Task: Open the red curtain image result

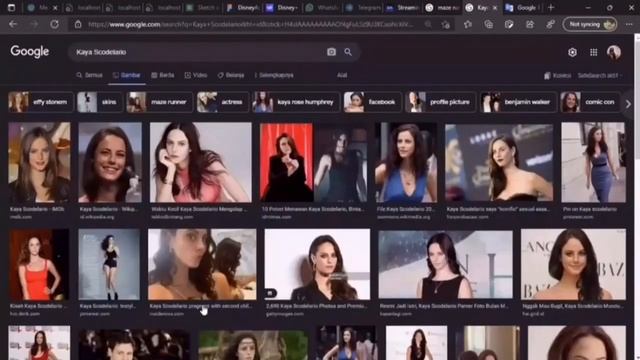Action: pos(313,162)
